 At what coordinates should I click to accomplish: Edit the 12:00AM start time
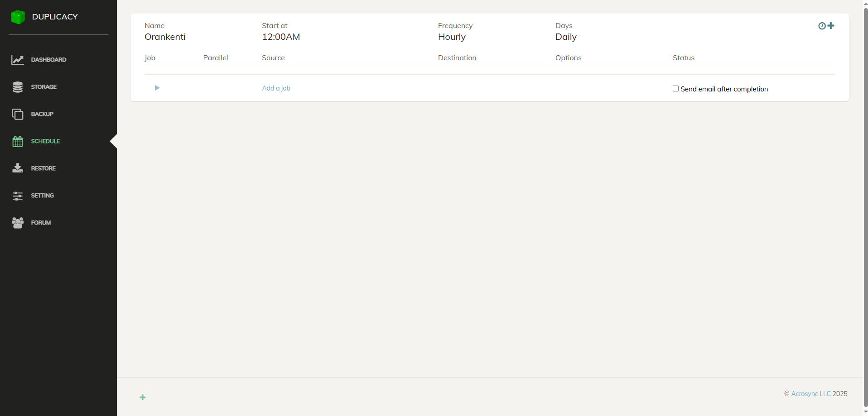coord(281,37)
